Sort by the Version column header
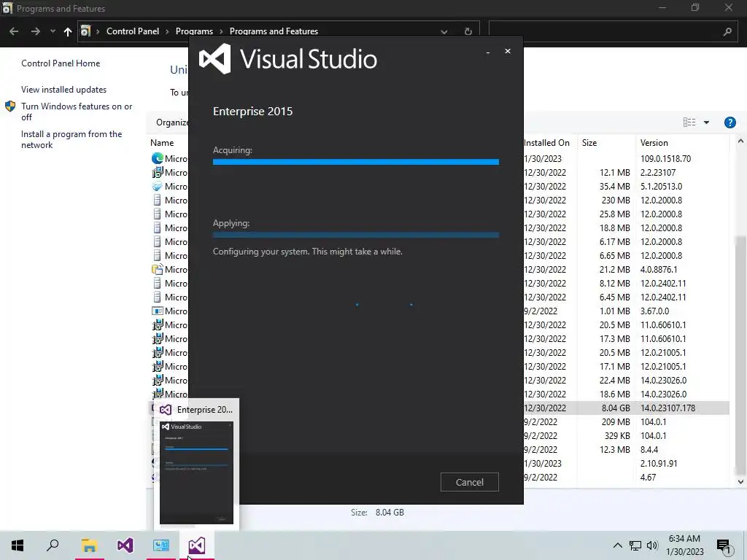Viewport: 747px width, 560px height. click(x=654, y=142)
